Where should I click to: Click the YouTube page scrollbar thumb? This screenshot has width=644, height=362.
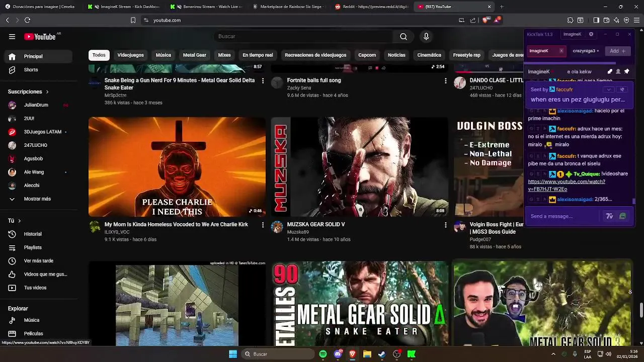[x=641, y=310]
